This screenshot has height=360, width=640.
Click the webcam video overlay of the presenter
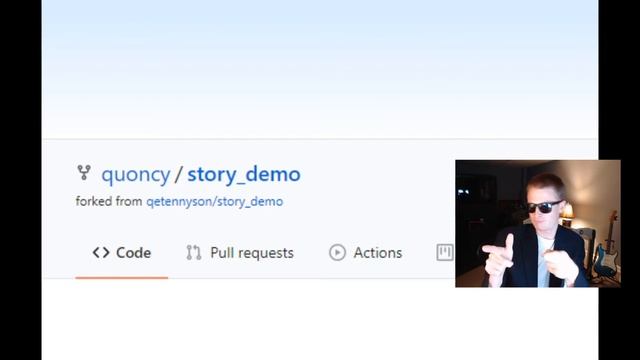coord(538,224)
